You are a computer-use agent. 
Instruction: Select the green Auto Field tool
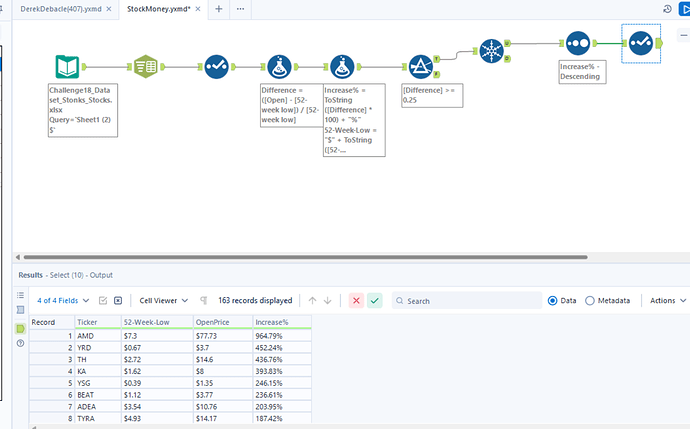[146, 67]
